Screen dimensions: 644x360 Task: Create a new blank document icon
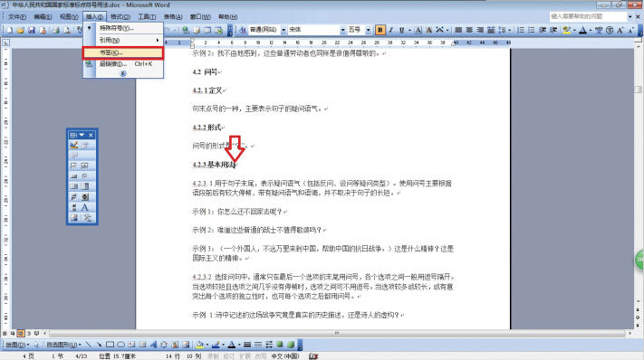click(10, 30)
